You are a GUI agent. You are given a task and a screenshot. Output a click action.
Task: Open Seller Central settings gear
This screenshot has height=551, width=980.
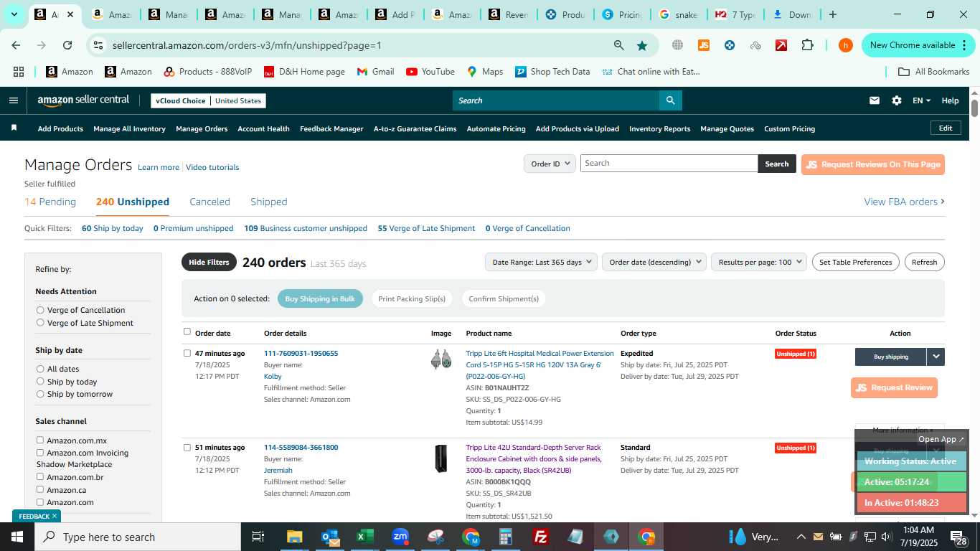pos(896,100)
